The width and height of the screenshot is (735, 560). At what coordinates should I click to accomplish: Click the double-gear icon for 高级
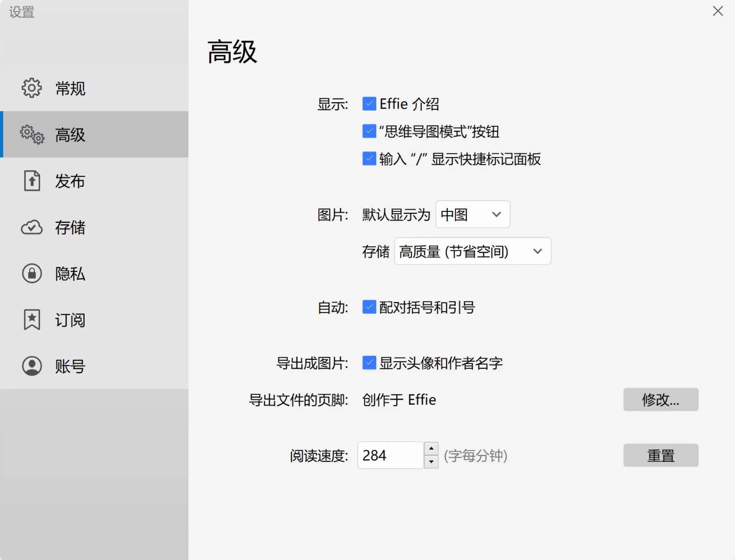32,134
